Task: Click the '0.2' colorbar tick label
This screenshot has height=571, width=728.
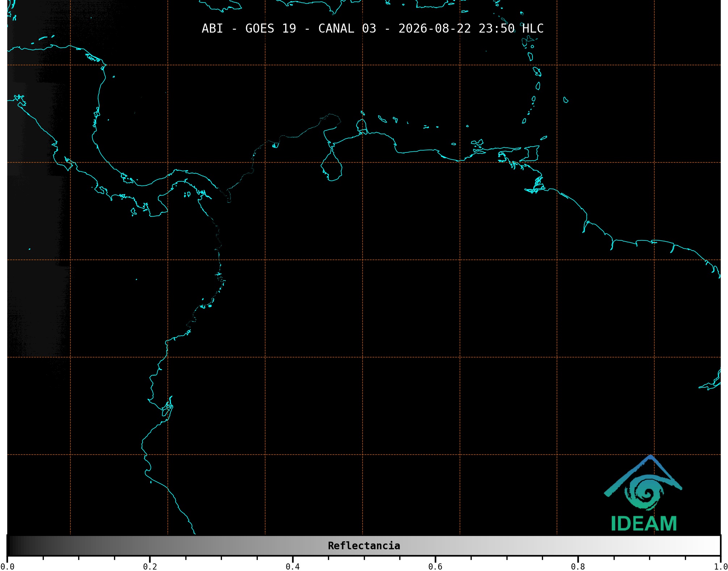Action: tap(150, 567)
